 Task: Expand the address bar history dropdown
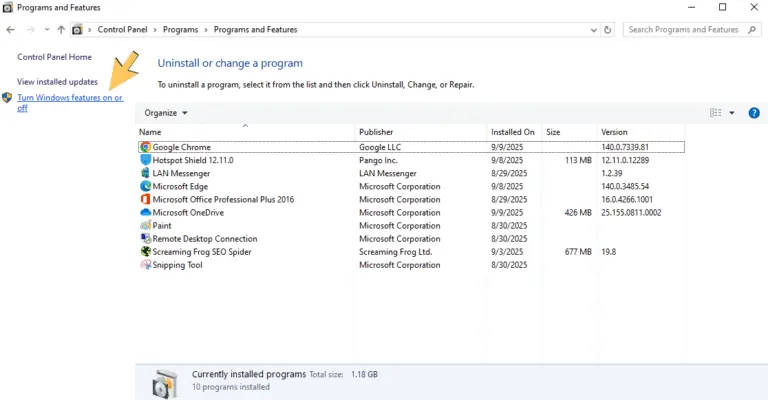[594, 30]
